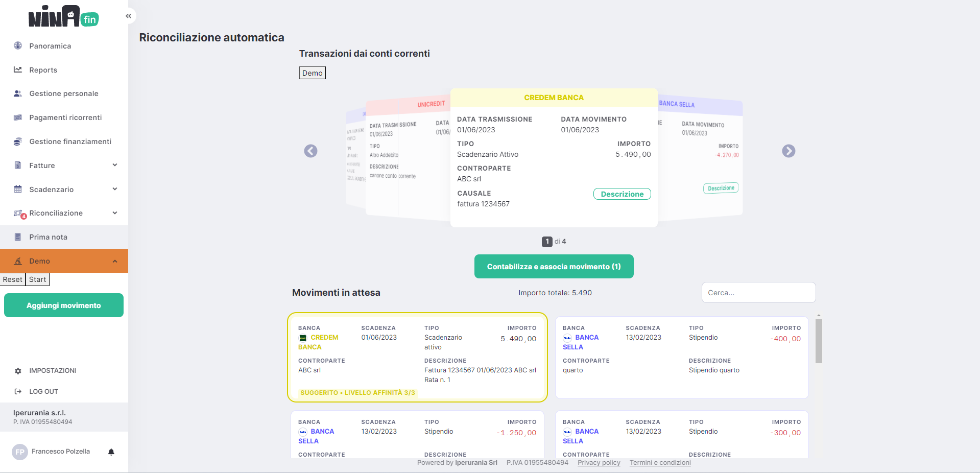Open Prima nota menu item

coord(48,237)
